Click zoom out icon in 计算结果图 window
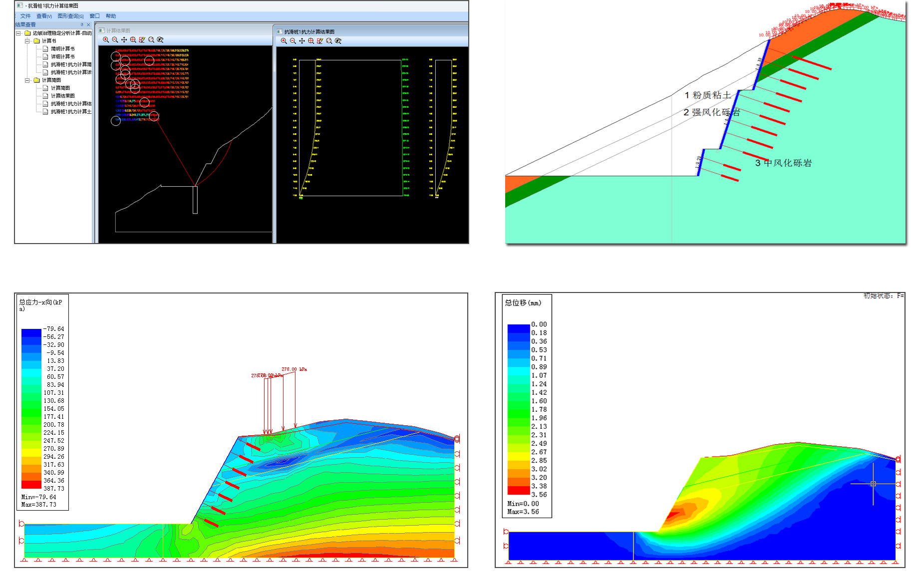 (115, 40)
